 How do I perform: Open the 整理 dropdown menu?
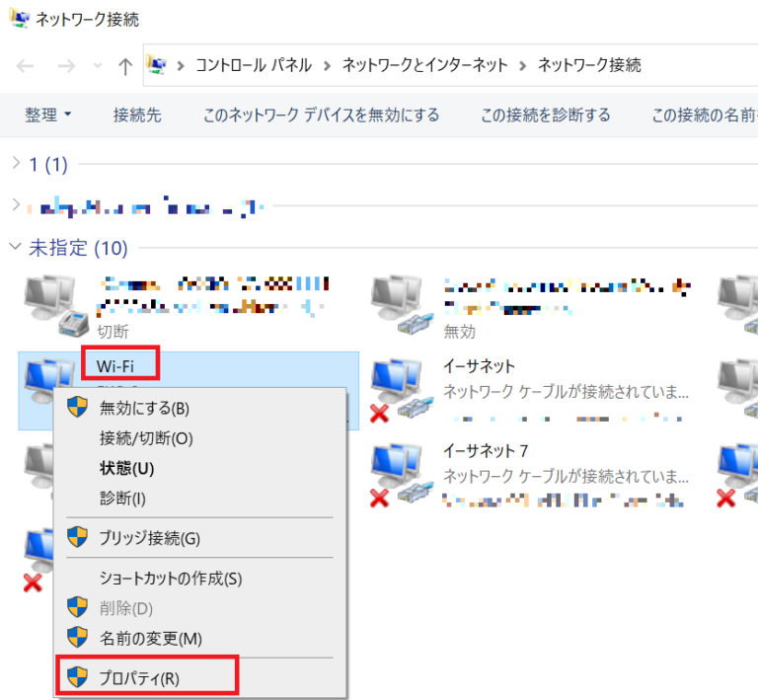47,116
